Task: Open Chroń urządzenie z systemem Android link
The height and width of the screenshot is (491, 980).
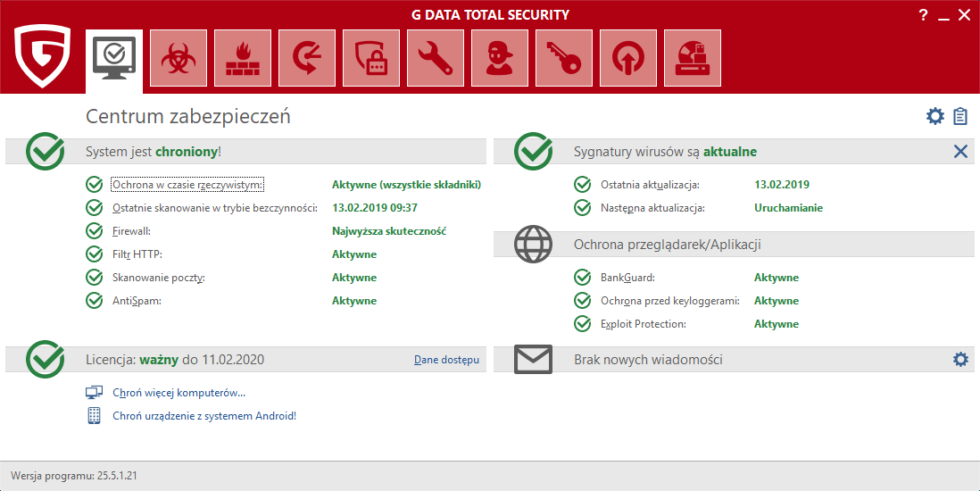Action: (204, 415)
